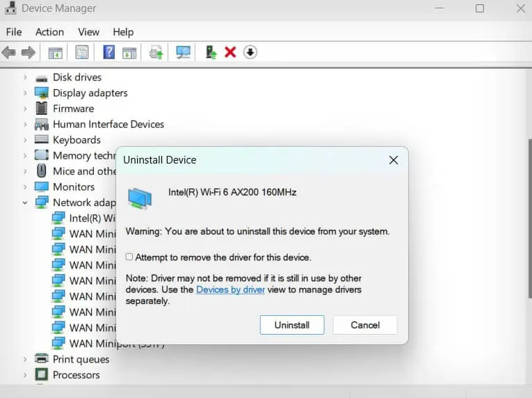Select the Processors tree item
Image resolution: width=532 pixels, height=398 pixels.
coord(76,375)
